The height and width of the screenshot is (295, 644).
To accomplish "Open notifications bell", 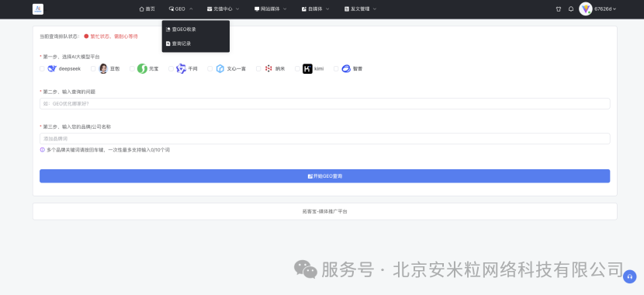I will [x=571, y=9].
